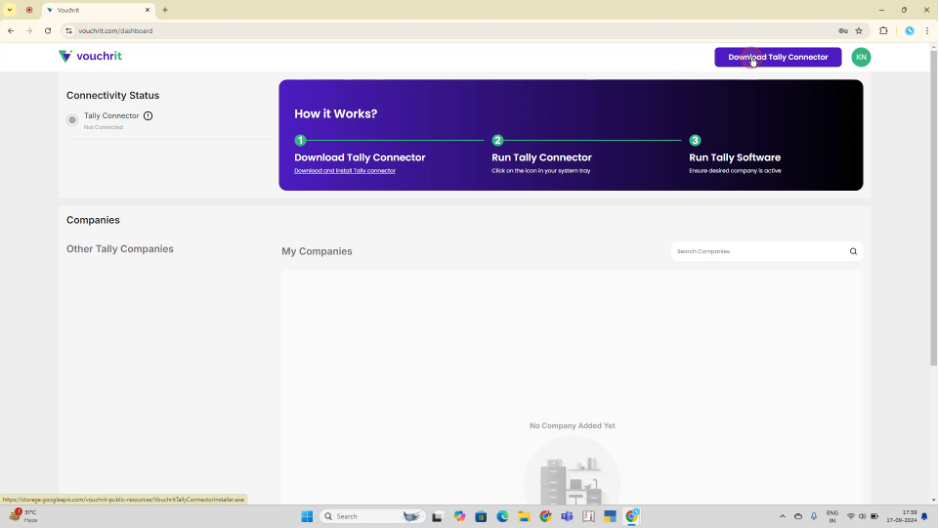Switch to the active Chrome taskbar icon

(632, 516)
